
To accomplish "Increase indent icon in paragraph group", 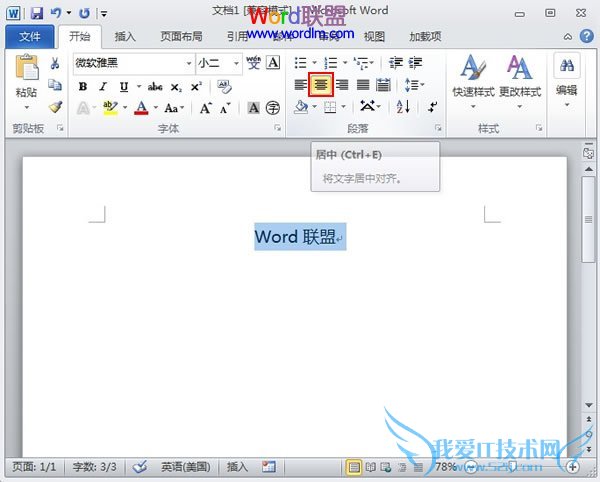I will (x=415, y=63).
